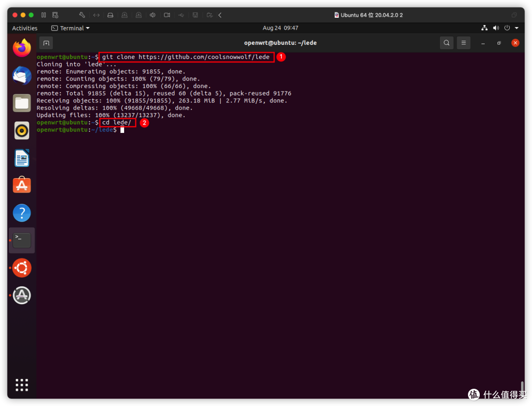The width and height of the screenshot is (532, 406).
Task: Open a new terminal tab
Action: [x=46, y=43]
